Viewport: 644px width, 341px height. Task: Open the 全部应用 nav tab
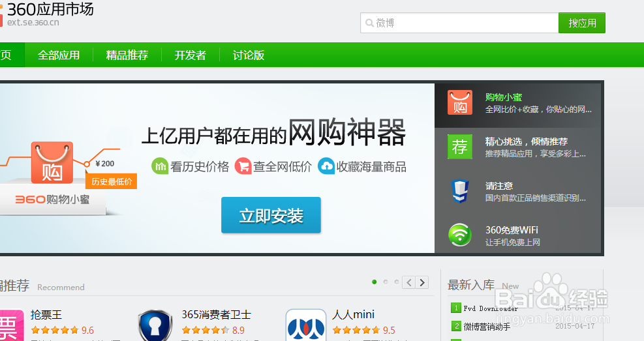tap(59, 55)
